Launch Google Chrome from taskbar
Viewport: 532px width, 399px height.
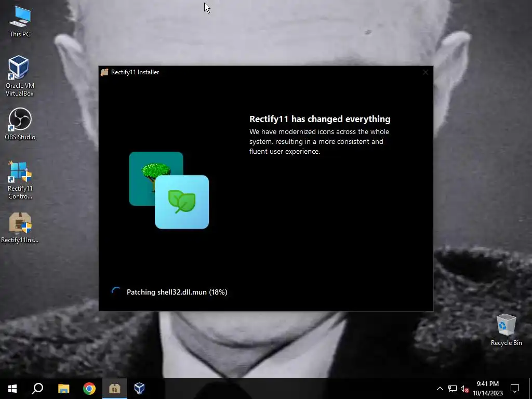(89, 389)
